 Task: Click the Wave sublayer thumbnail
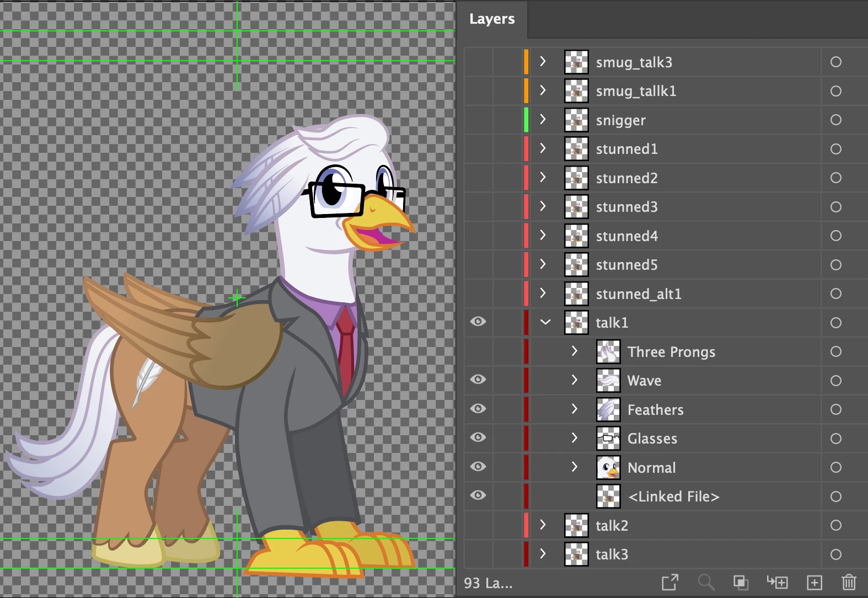pyautogui.click(x=608, y=381)
